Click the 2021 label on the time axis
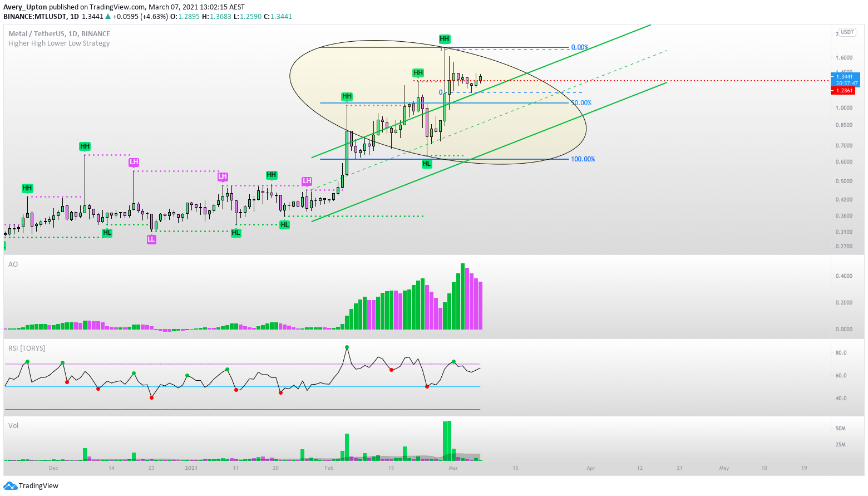The image size is (868, 496). pos(191,468)
